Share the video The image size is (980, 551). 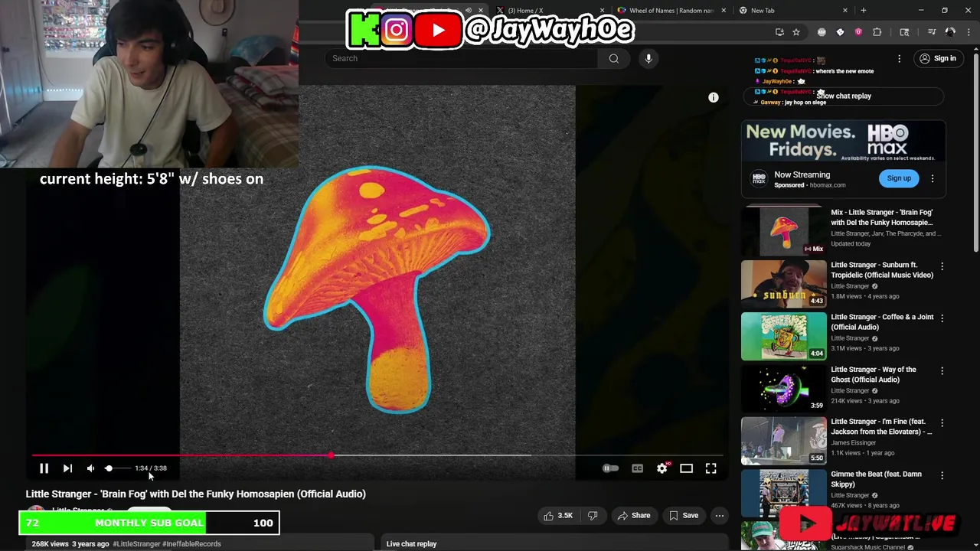point(634,516)
